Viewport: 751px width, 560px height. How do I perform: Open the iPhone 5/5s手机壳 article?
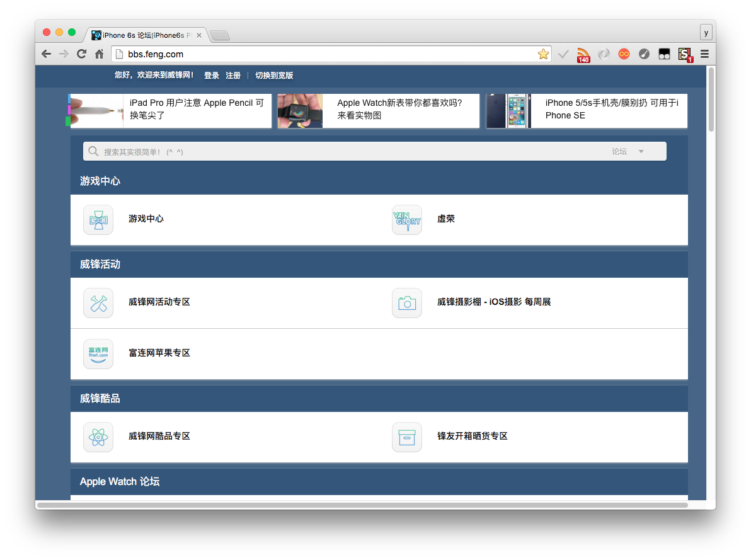tap(612, 109)
